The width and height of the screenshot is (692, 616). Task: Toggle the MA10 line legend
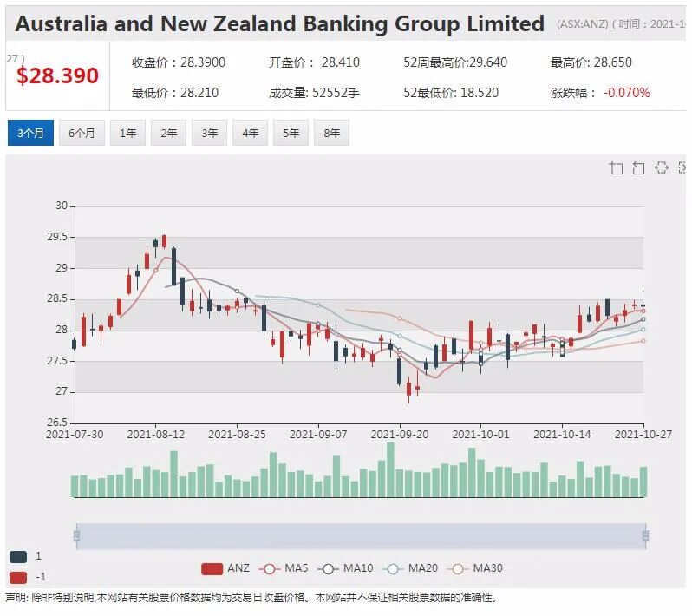pos(345,568)
